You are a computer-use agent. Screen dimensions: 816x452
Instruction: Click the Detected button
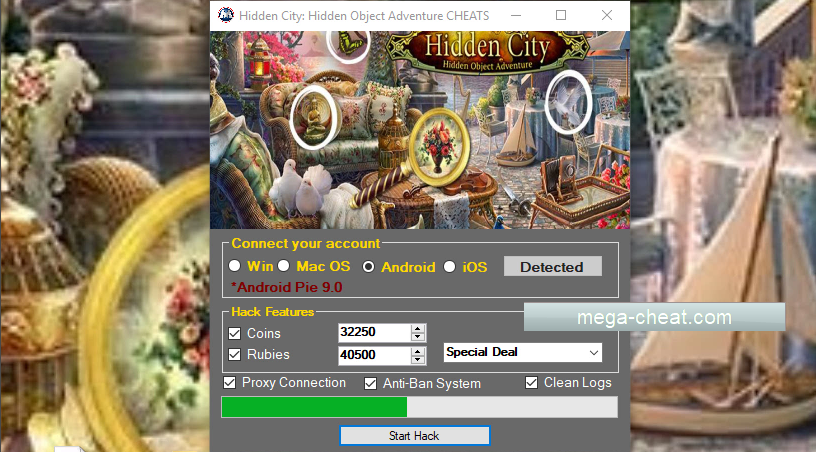click(x=553, y=266)
